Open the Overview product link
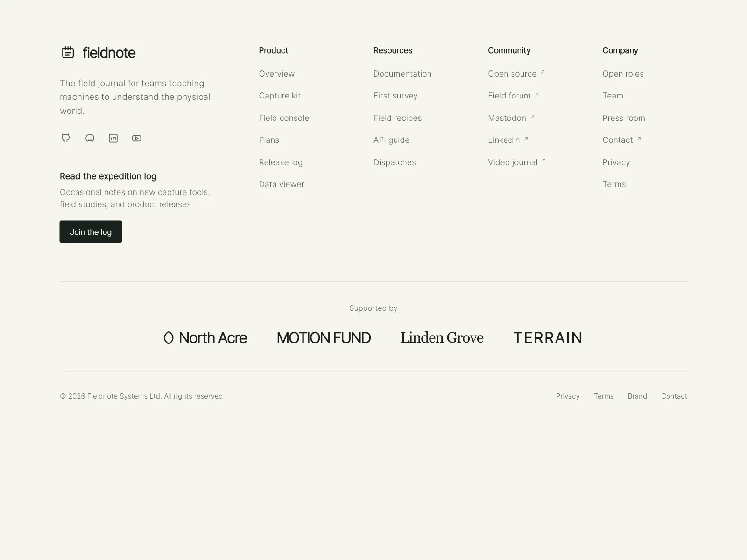747x560 pixels. [277, 74]
